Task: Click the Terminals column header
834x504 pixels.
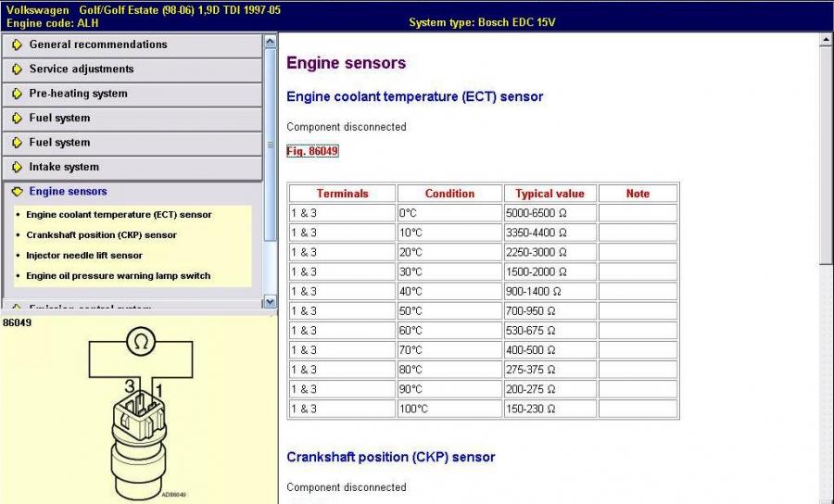Action: click(342, 194)
